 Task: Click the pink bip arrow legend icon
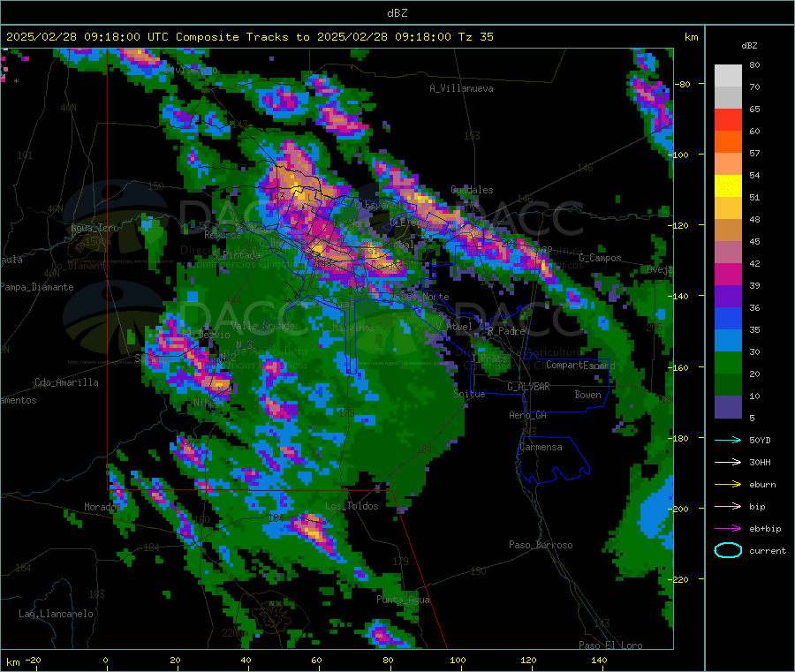tap(728, 506)
